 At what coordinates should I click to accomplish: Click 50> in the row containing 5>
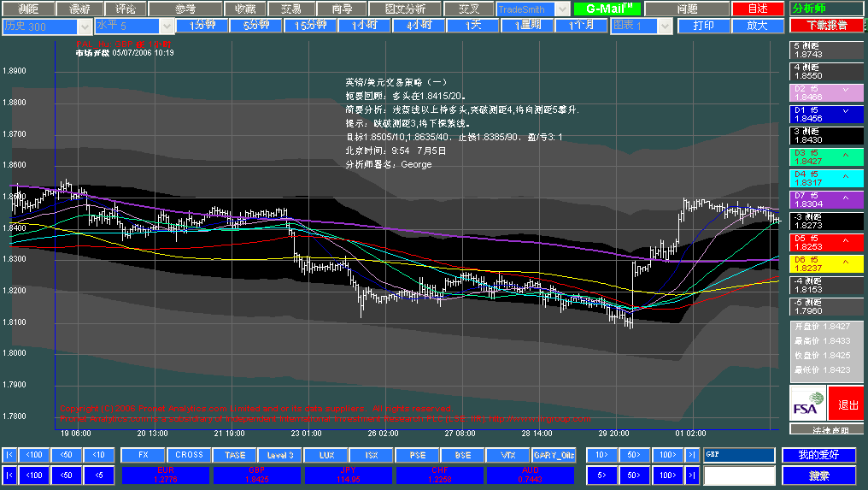click(x=635, y=475)
